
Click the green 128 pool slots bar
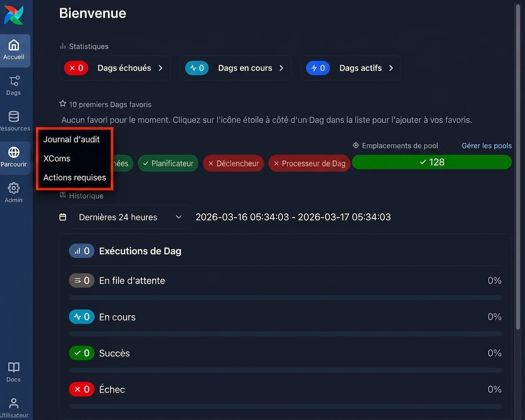[432, 162]
